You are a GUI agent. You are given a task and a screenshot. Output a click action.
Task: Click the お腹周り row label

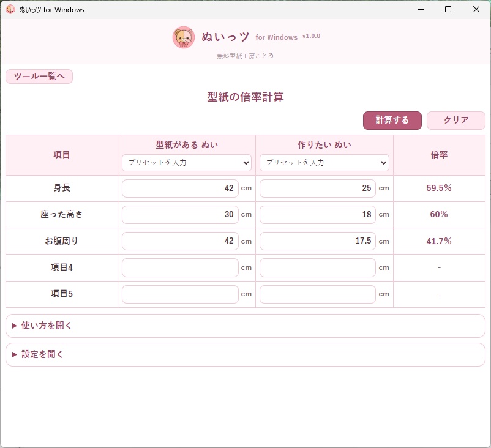click(62, 241)
